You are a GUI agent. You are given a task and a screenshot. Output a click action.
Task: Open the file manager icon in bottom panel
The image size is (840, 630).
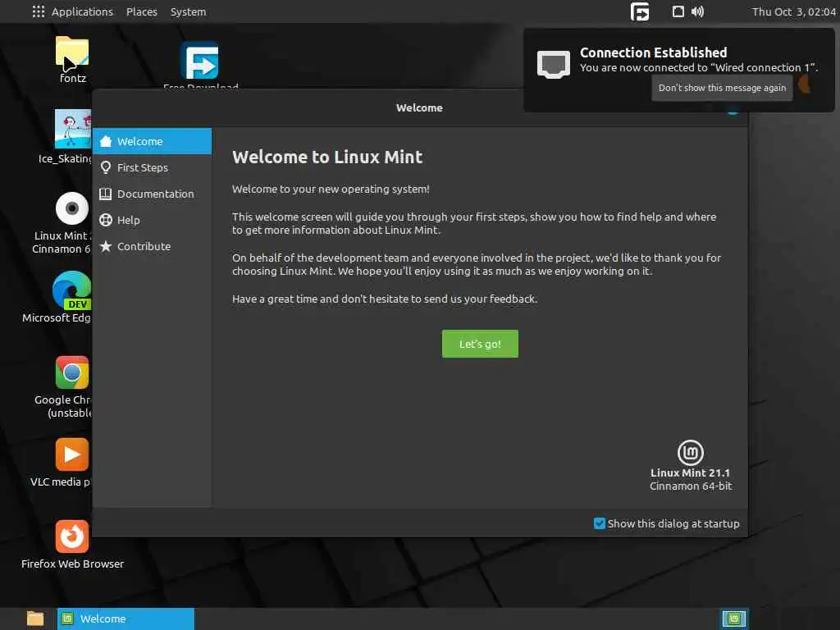[35, 619]
